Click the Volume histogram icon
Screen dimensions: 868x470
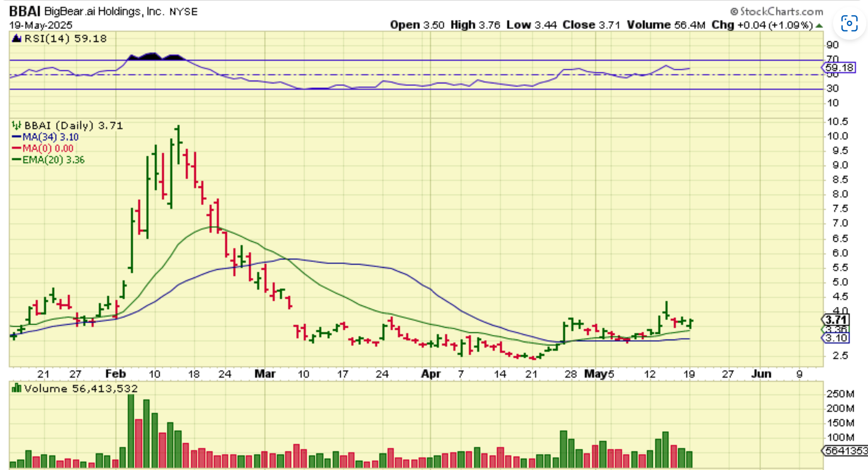pyautogui.click(x=16, y=388)
